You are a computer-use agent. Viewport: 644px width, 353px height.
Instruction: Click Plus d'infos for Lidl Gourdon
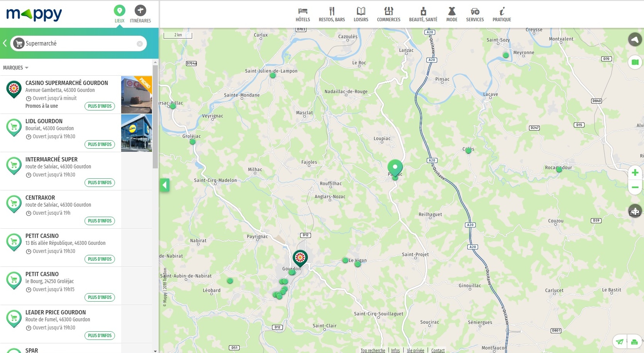coord(100,144)
